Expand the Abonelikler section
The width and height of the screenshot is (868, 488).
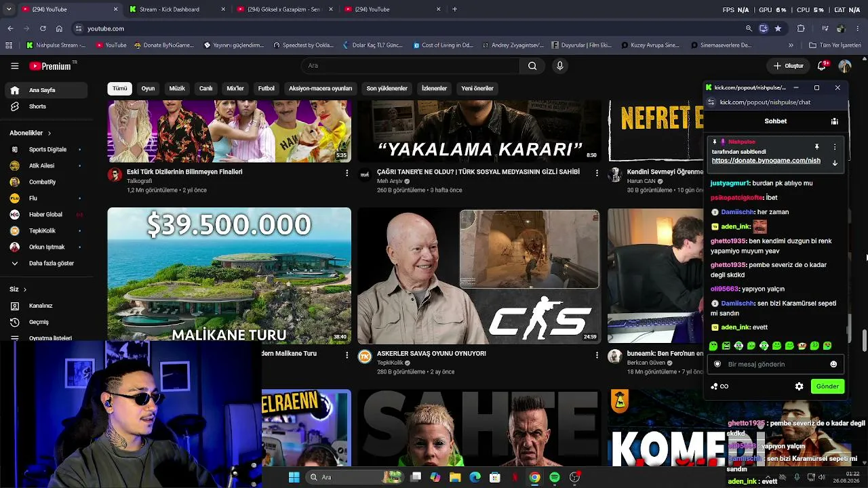point(30,133)
